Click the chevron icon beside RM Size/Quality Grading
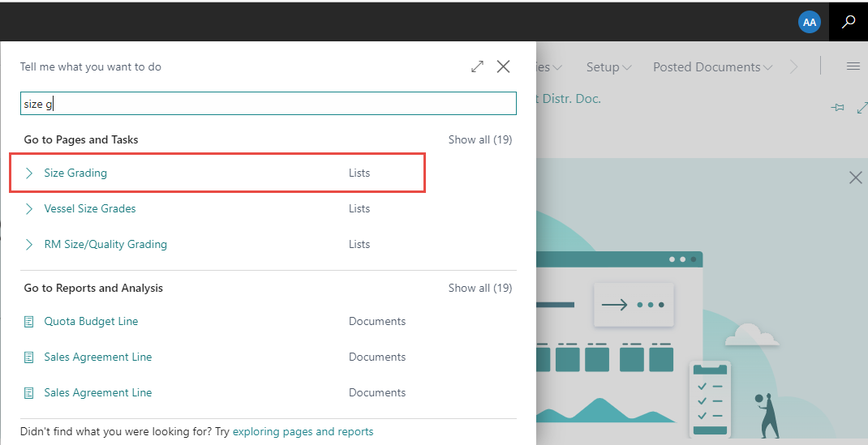The width and height of the screenshot is (868, 445). coord(29,244)
